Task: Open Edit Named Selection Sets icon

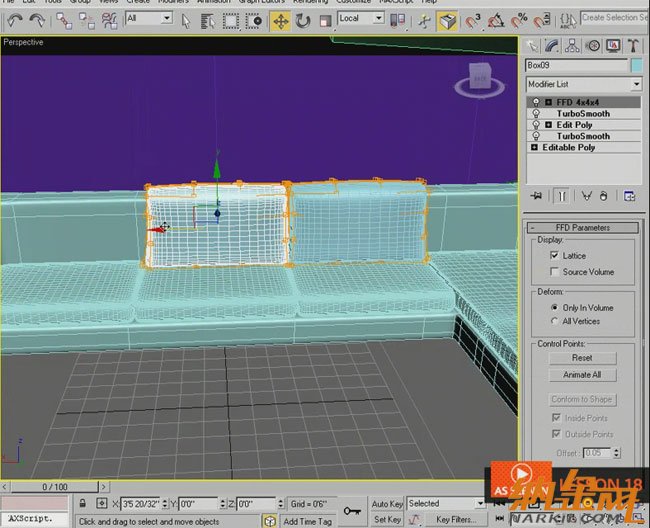Action: [x=568, y=21]
